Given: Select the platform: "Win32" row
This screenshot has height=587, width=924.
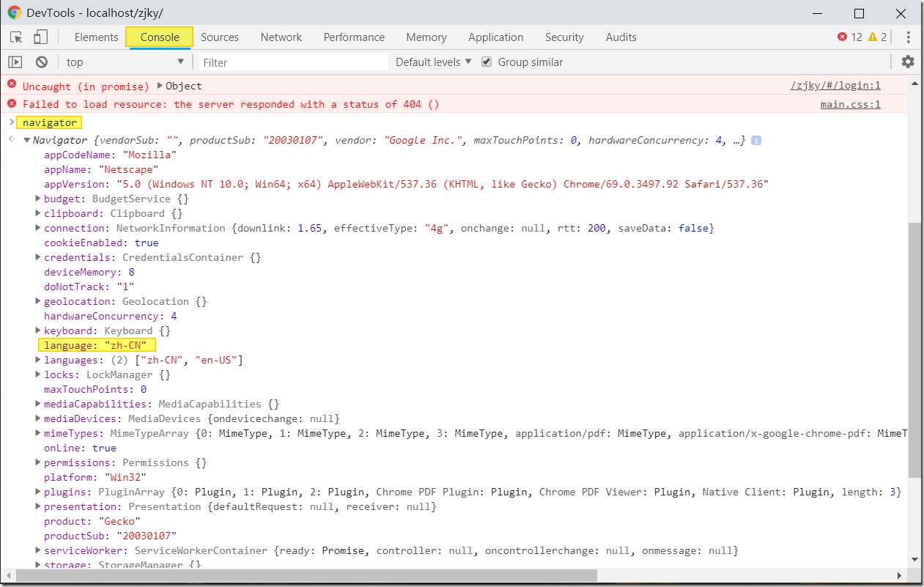Looking at the screenshot, I should click(x=95, y=477).
